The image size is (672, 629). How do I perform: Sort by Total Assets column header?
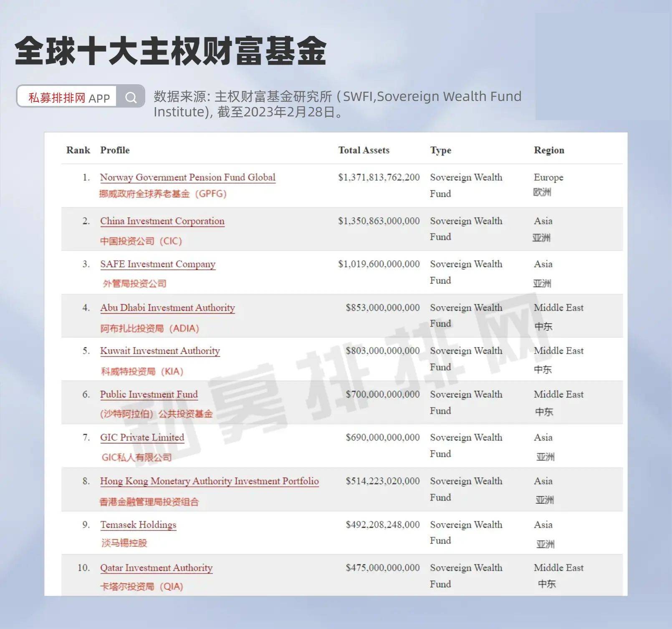coord(364,150)
